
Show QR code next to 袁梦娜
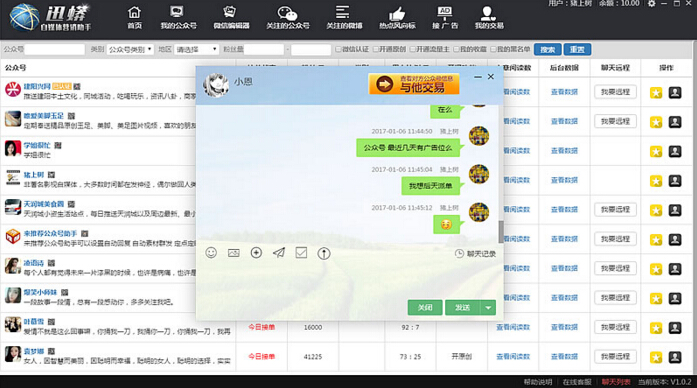click(51, 351)
